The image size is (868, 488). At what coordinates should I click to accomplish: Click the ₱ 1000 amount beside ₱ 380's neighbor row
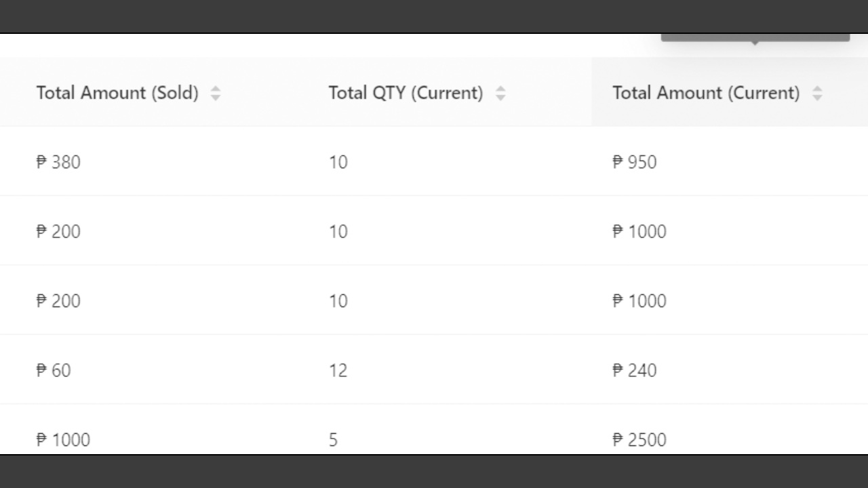click(639, 232)
